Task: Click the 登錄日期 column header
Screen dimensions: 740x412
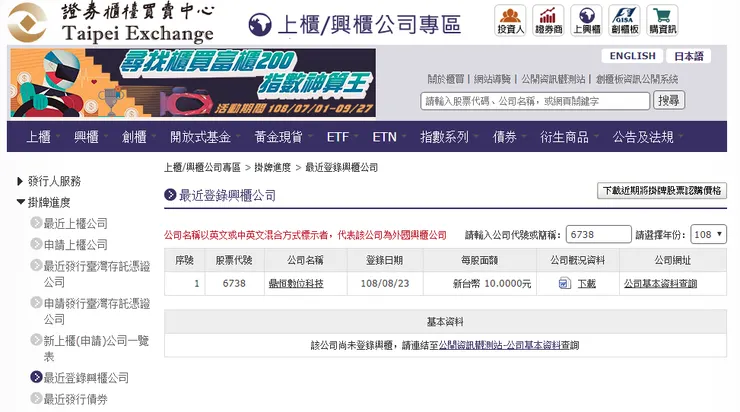Action: 385,260
